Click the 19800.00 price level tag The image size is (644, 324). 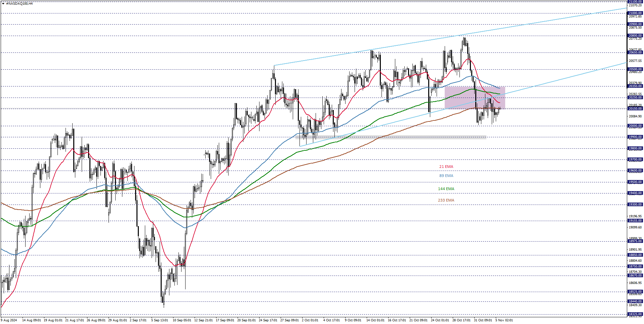pyautogui.click(x=635, y=148)
